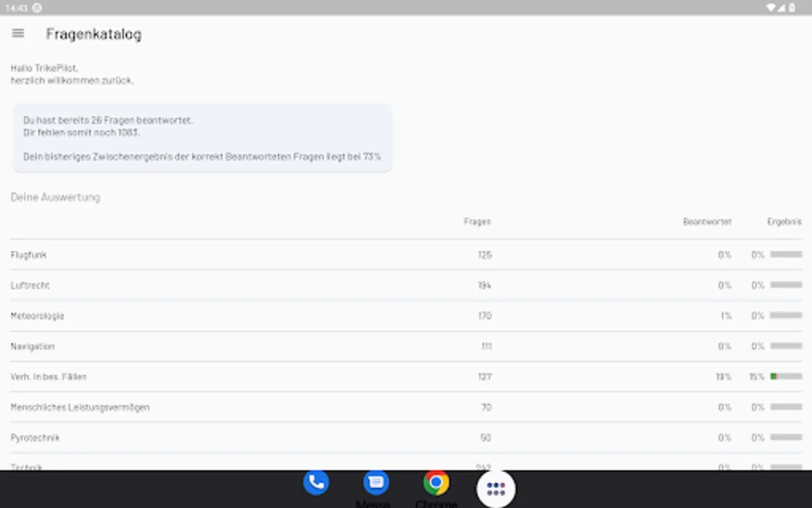Choose the Meteorologie category

pos(406,316)
